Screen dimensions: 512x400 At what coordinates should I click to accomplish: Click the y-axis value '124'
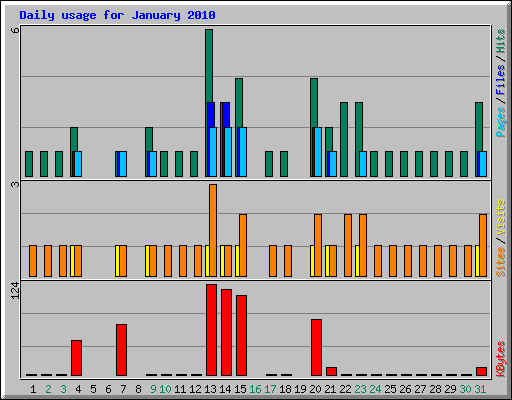pyautogui.click(x=15, y=290)
